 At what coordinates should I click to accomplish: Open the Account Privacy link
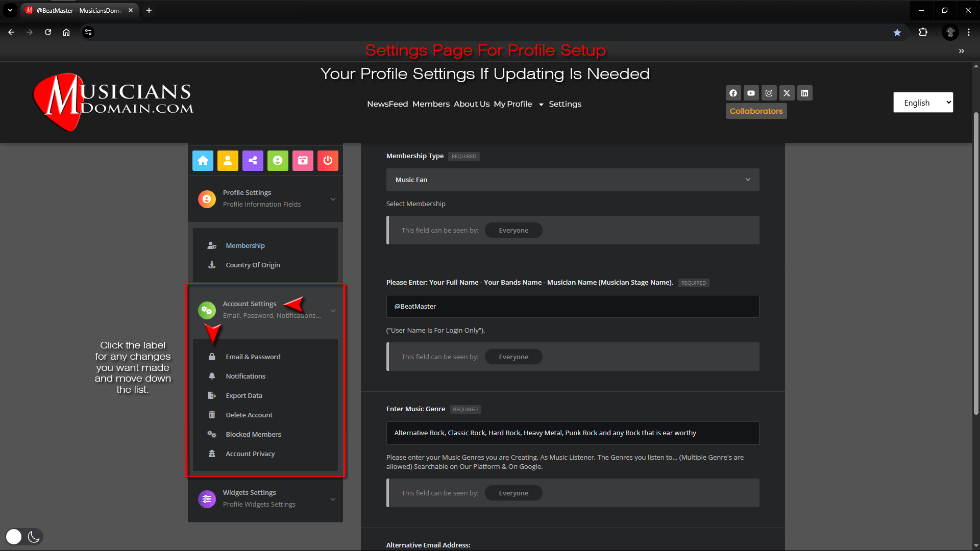point(250,454)
